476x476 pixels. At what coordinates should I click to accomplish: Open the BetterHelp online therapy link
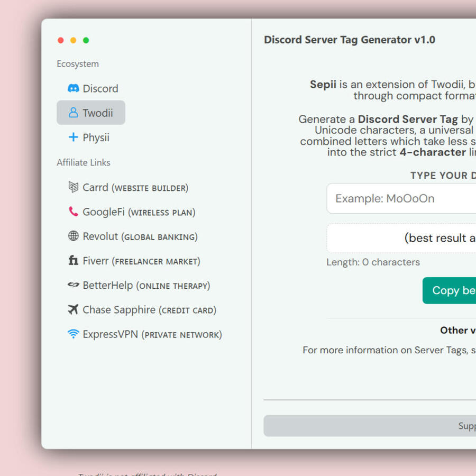click(x=147, y=286)
